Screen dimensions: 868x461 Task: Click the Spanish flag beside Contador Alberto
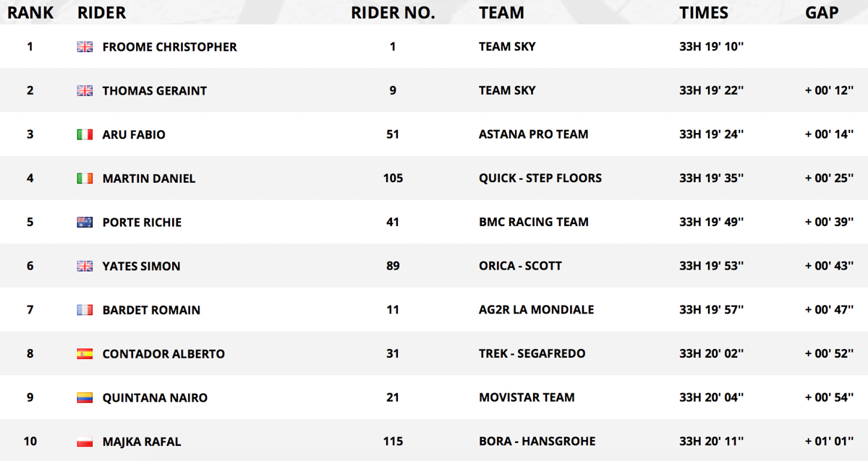point(85,354)
